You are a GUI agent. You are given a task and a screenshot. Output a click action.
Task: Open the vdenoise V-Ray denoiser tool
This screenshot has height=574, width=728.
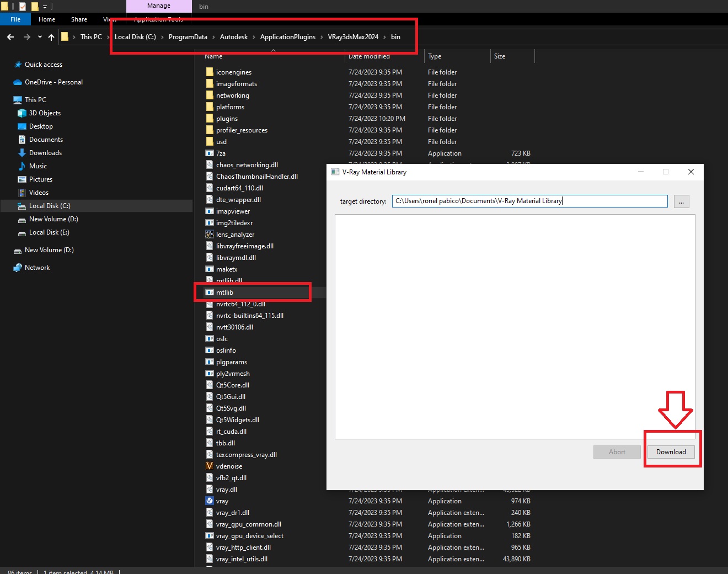[228, 466]
